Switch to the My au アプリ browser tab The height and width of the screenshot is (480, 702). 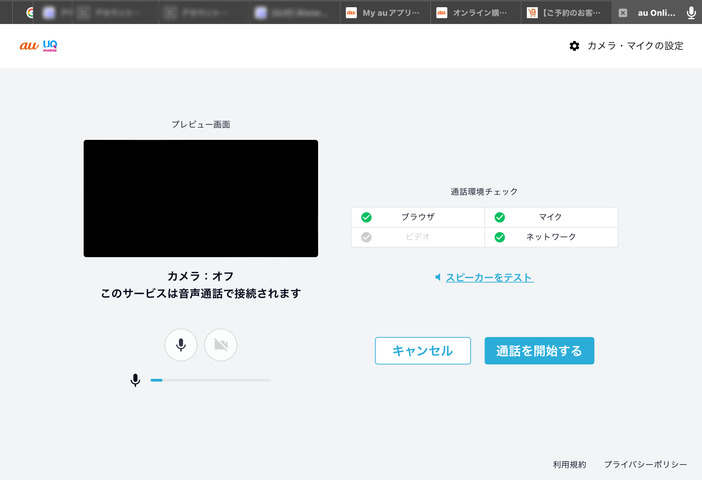384,13
